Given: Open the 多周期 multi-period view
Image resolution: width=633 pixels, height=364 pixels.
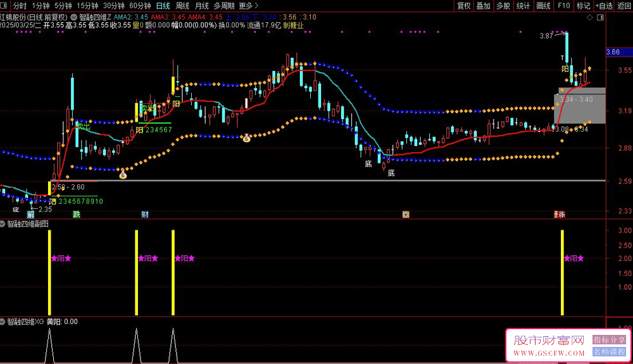Looking at the screenshot, I should 224,6.
